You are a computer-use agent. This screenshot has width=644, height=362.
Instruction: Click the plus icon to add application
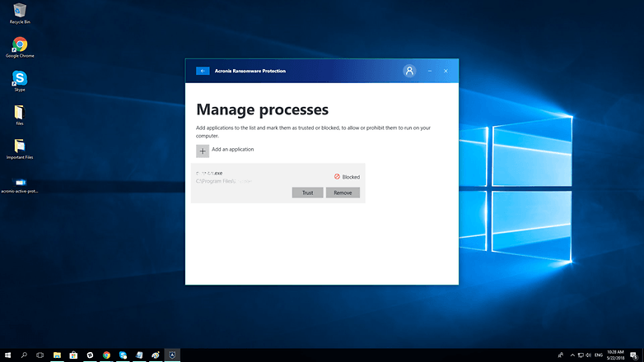203,151
